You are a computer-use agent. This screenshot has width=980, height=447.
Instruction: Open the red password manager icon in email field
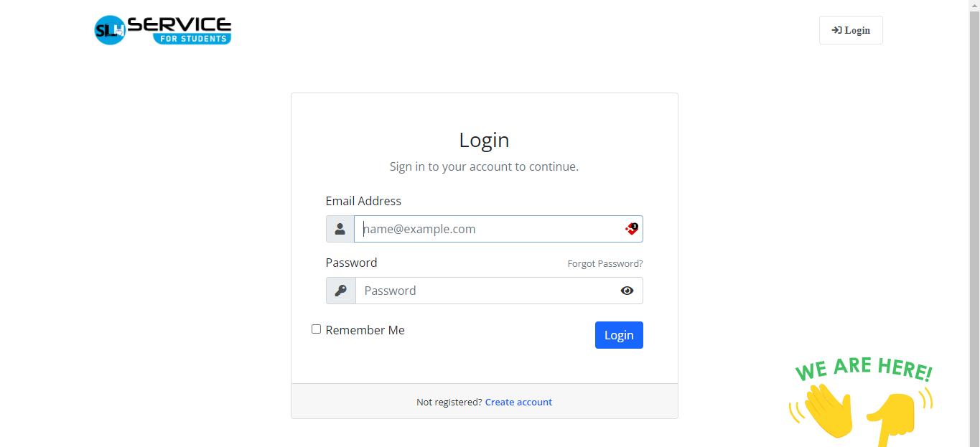632,229
